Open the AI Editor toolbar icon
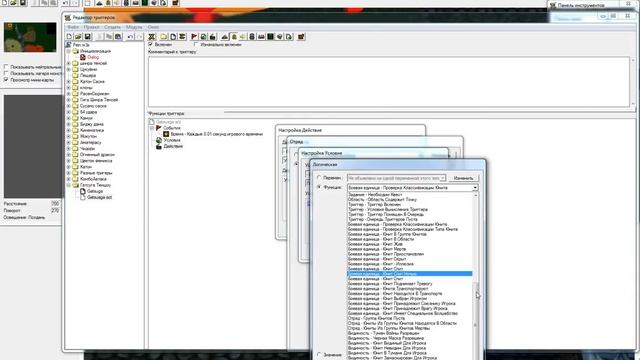This screenshot has width=640, height=360. tap(270, 37)
